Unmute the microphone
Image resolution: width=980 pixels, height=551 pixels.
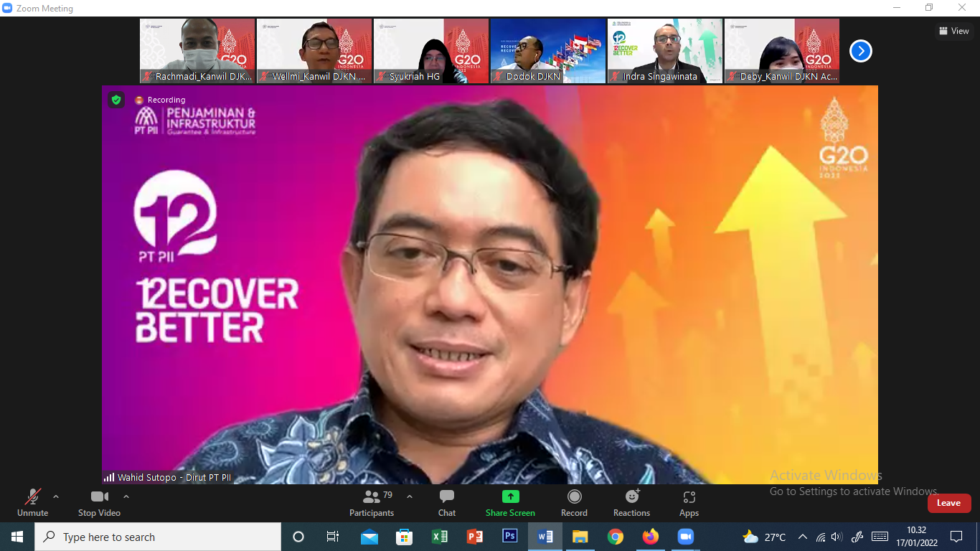(x=32, y=502)
